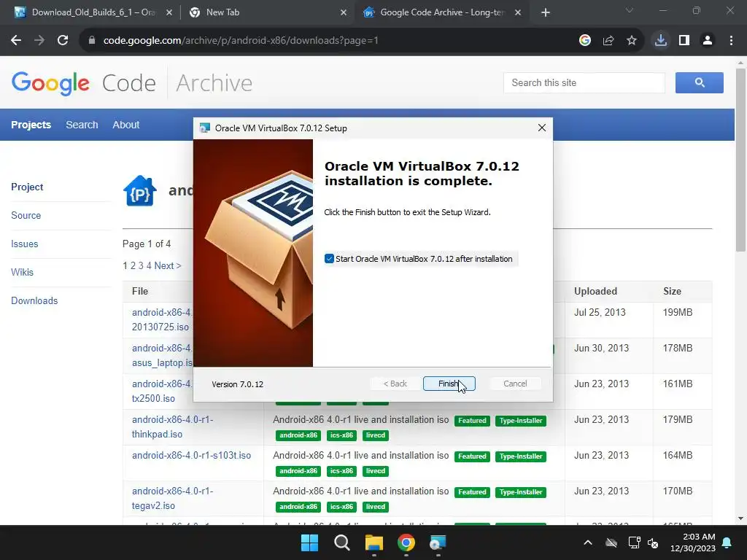Click the Back button in Setup
Screen dimensions: 747x560
click(x=395, y=384)
